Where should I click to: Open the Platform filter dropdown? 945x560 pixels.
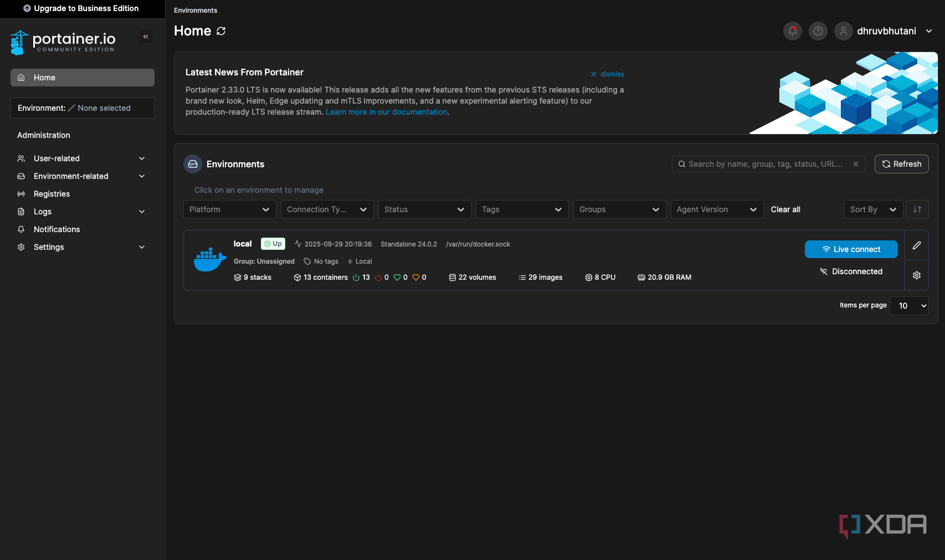[x=229, y=209]
